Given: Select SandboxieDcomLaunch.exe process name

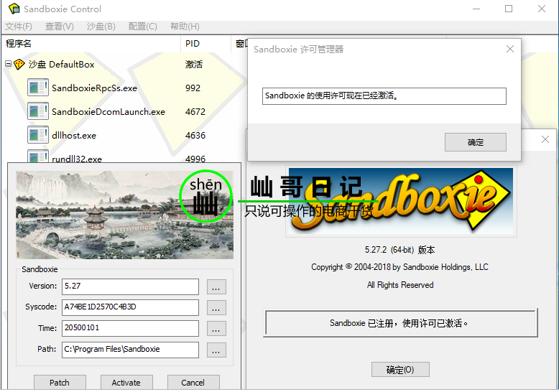Looking at the screenshot, I should 108,112.
